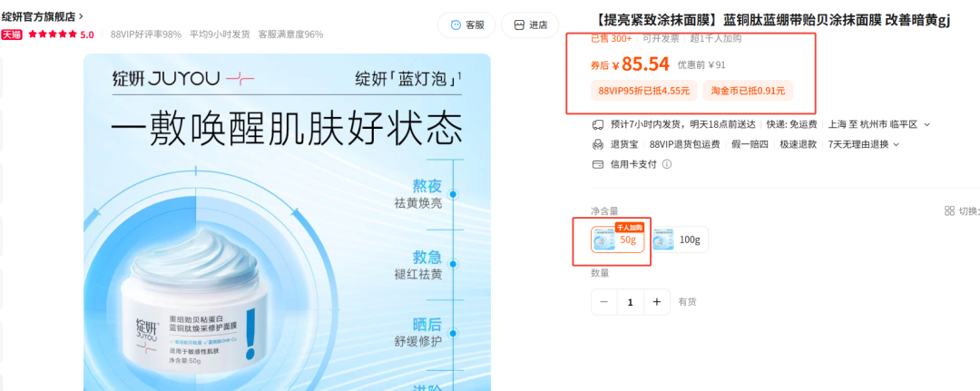Expand the 7天无理由退换 services chevron
Image resolution: width=980 pixels, height=391 pixels.
click(897, 144)
